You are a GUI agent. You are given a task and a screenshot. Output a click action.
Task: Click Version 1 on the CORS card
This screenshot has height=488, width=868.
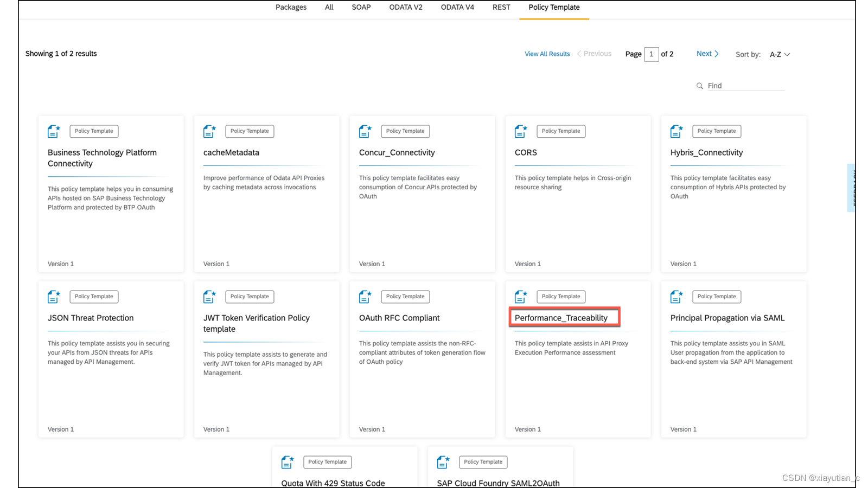[x=527, y=264]
